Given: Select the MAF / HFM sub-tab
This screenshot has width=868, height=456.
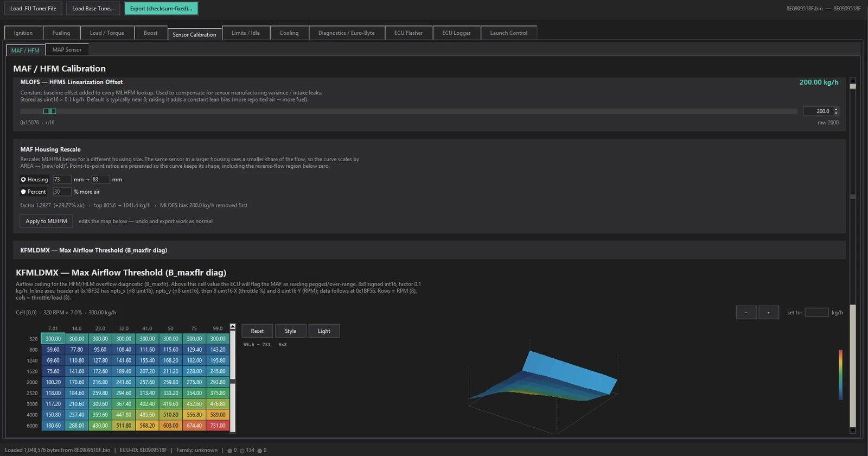Looking at the screenshot, I should point(25,50).
